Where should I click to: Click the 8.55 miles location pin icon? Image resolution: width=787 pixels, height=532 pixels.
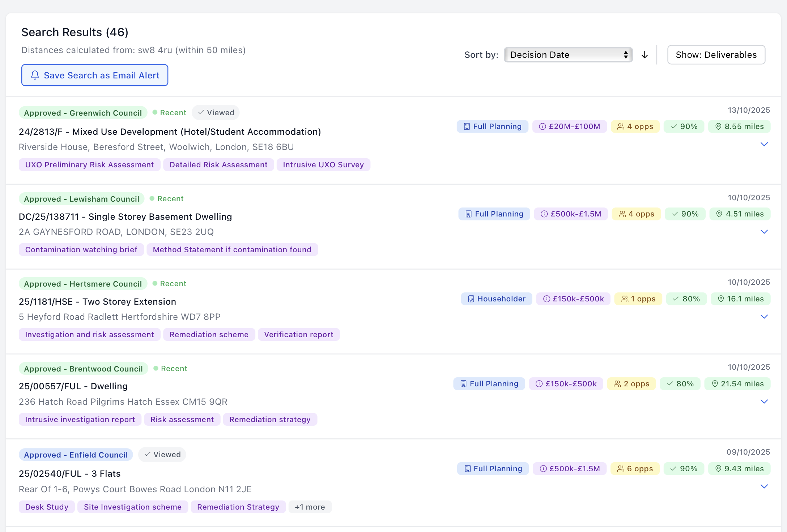718,126
